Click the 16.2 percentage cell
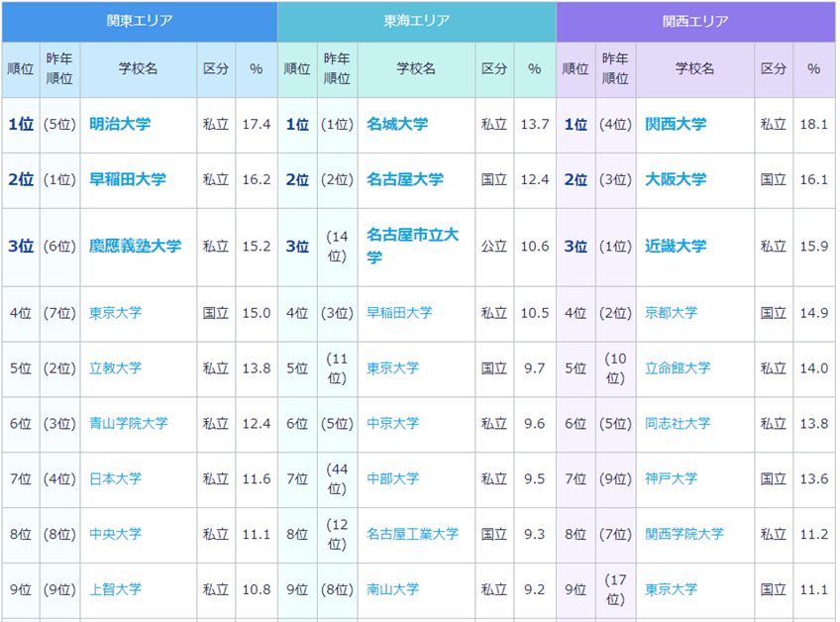This screenshot has height=622, width=840. pos(257,179)
